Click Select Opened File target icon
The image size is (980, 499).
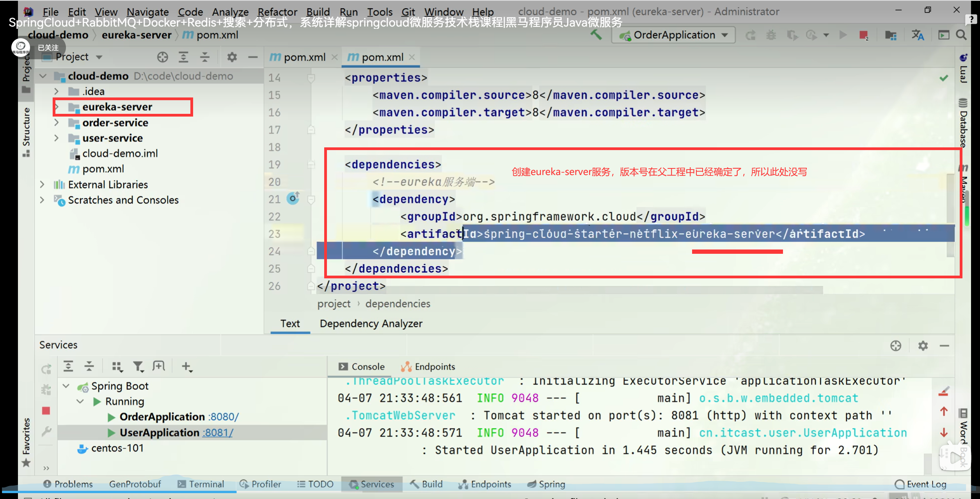point(163,57)
